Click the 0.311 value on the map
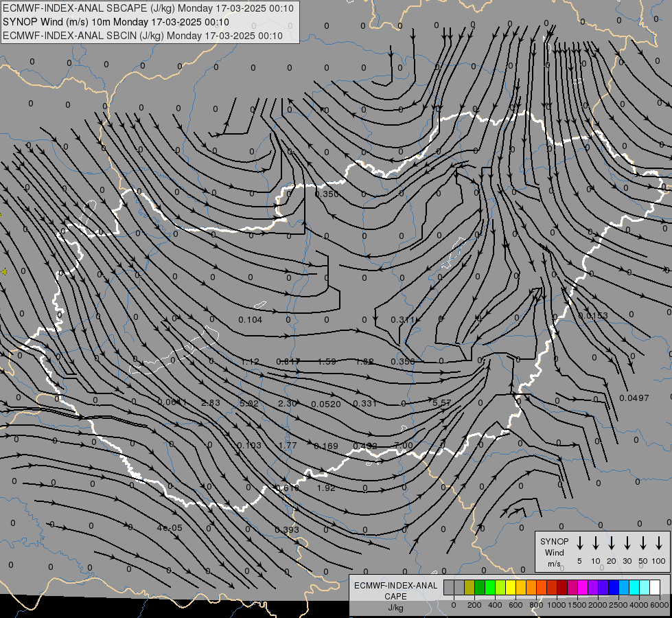Viewport: 672px width, 618px height. coord(402,319)
